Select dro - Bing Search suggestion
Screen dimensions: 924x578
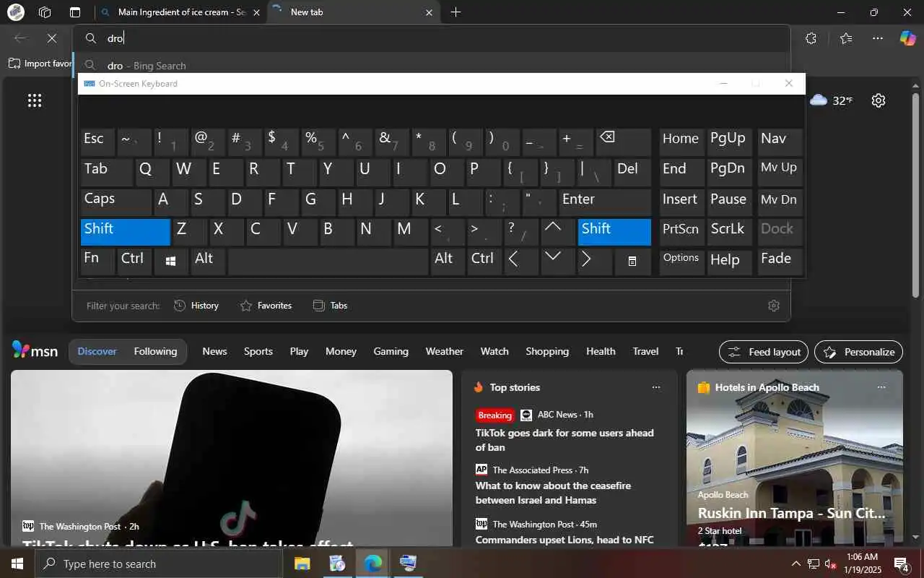pyautogui.click(x=431, y=65)
